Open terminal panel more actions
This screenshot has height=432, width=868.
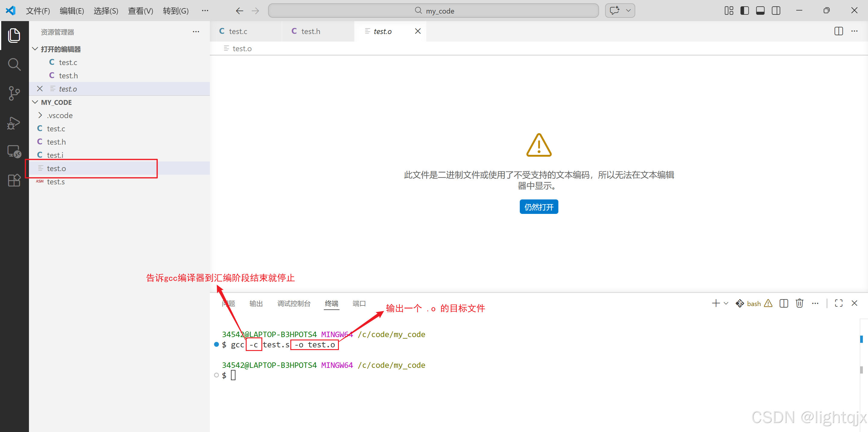[815, 303]
